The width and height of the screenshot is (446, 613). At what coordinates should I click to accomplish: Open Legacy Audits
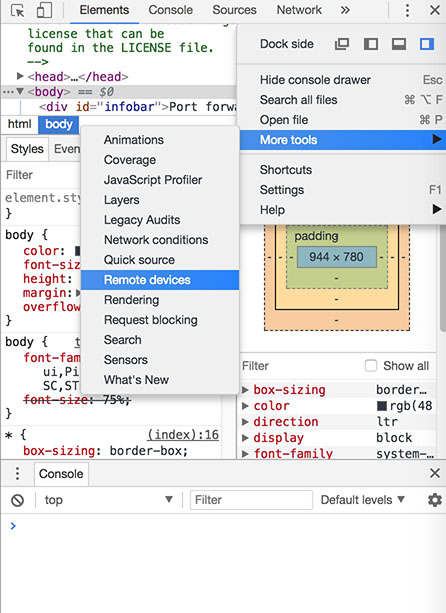[160, 220]
